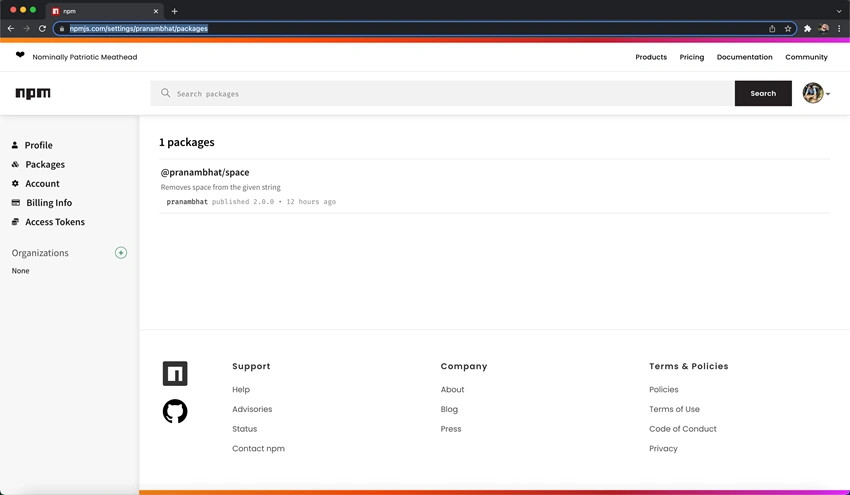Open a new browser tab
The width and height of the screenshot is (850, 495).
click(175, 11)
